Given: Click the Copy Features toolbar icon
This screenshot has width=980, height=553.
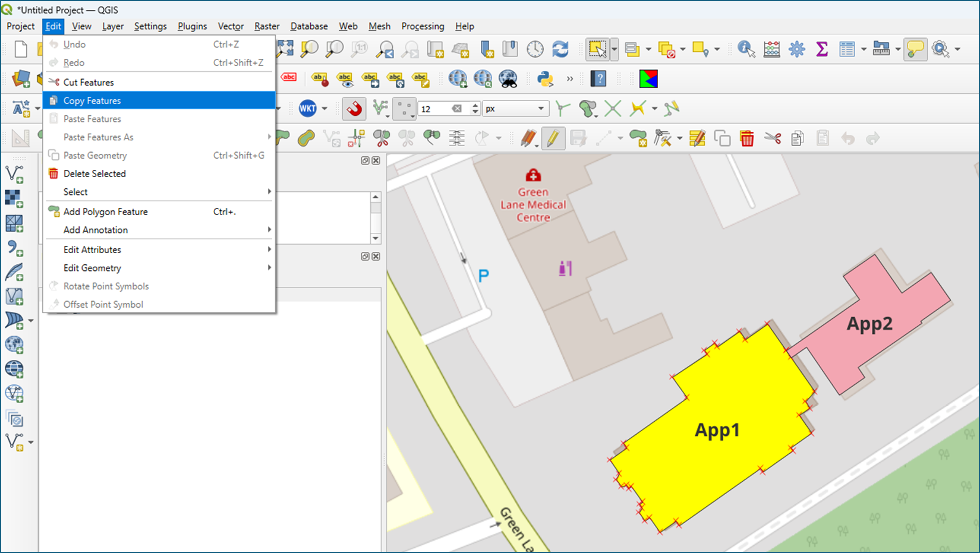Looking at the screenshot, I should (798, 138).
